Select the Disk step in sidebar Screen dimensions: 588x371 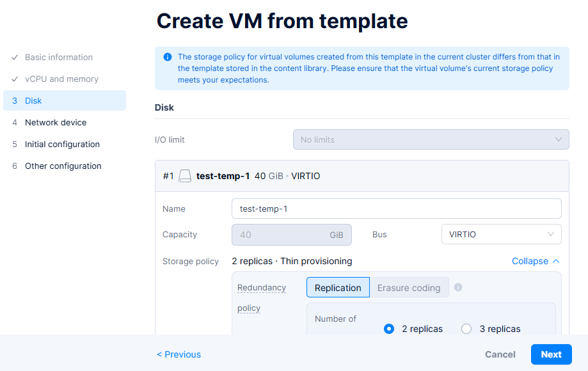point(33,100)
